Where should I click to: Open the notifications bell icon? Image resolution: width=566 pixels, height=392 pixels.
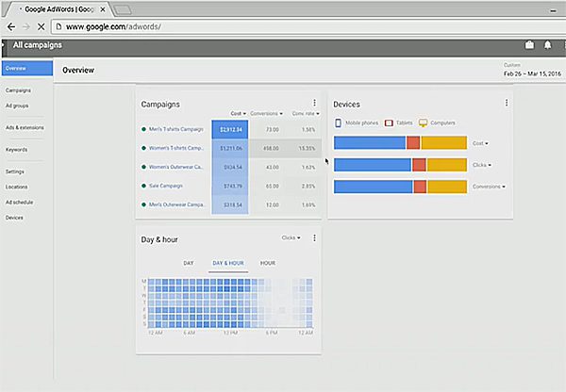coord(547,45)
